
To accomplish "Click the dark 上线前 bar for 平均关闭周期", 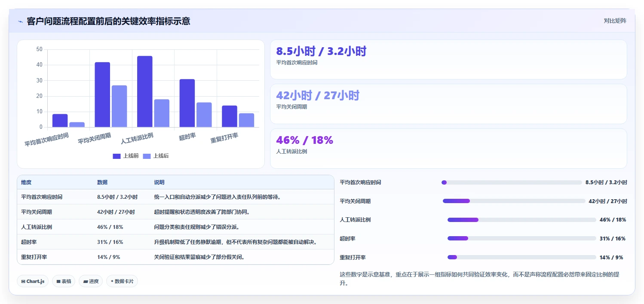I will pos(102,94).
